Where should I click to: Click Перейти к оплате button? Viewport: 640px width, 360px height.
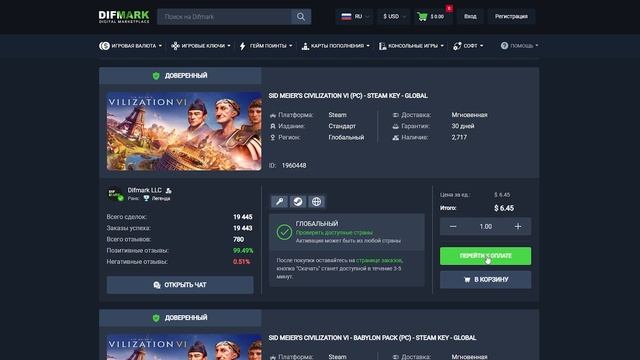[x=485, y=256]
